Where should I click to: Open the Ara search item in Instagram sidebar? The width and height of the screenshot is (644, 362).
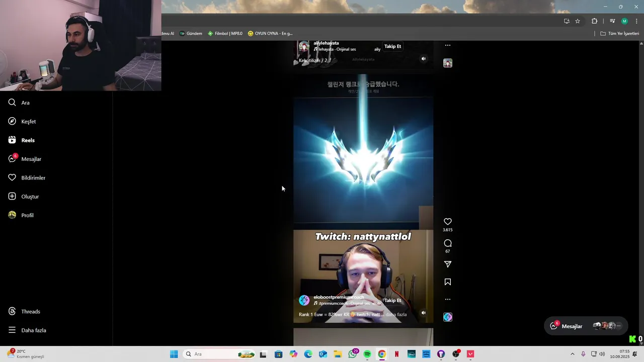(x=19, y=103)
